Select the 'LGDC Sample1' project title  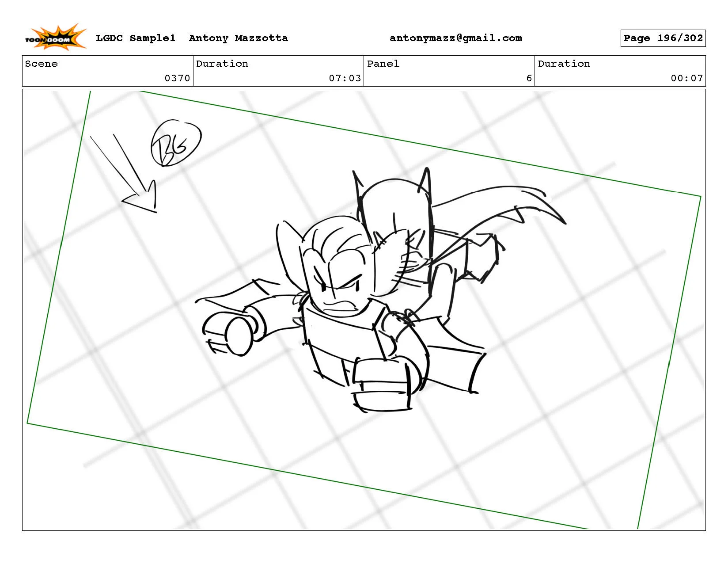click(x=136, y=38)
